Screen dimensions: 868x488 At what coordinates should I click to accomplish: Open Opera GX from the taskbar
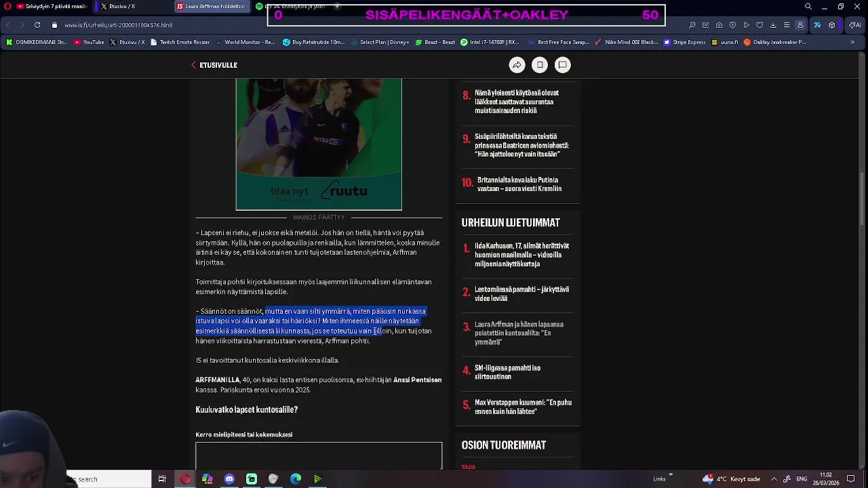tap(185, 479)
